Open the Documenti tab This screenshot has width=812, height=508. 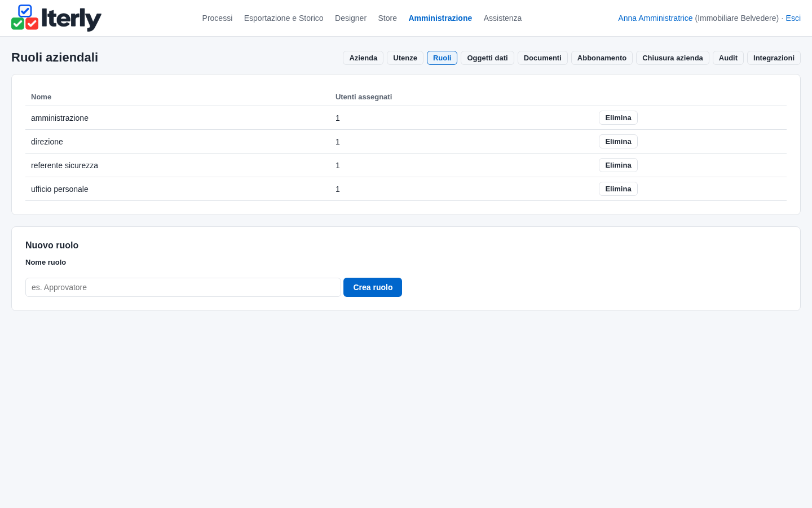[542, 58]
